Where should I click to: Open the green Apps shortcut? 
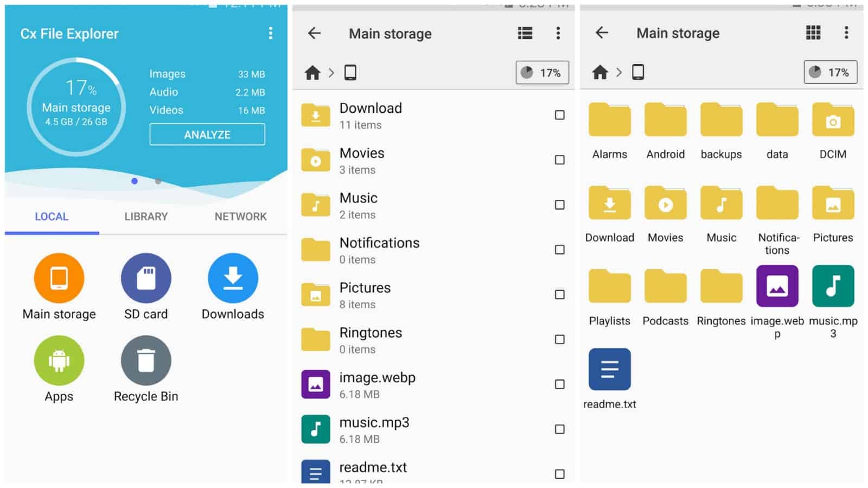coord(59,361)
